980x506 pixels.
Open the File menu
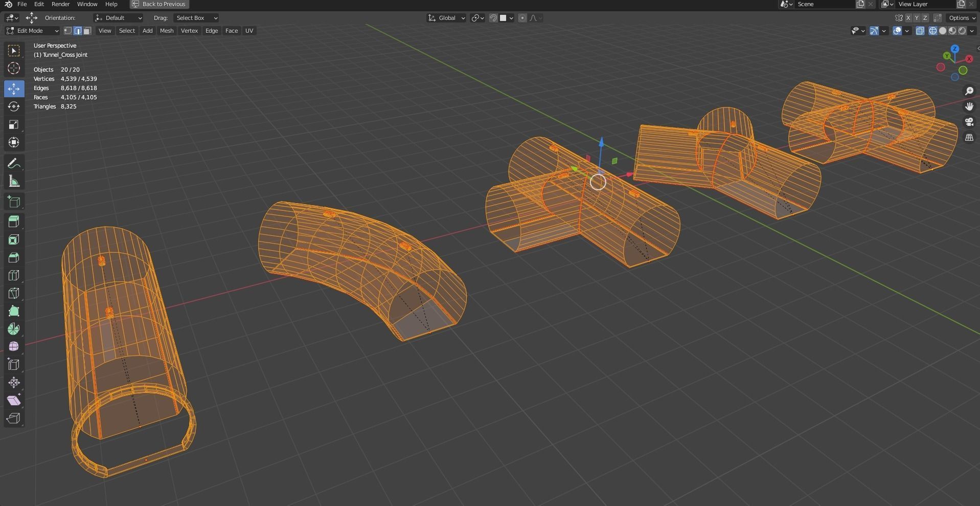coord(22,4)
